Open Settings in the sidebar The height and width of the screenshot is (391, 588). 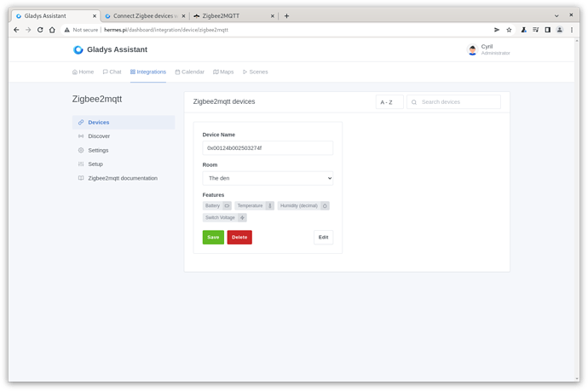pos(124,150)
